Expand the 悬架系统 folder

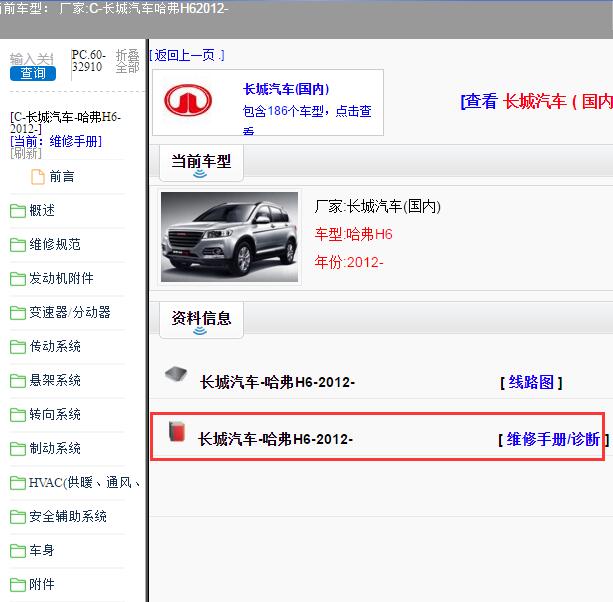tap(55, 381)
